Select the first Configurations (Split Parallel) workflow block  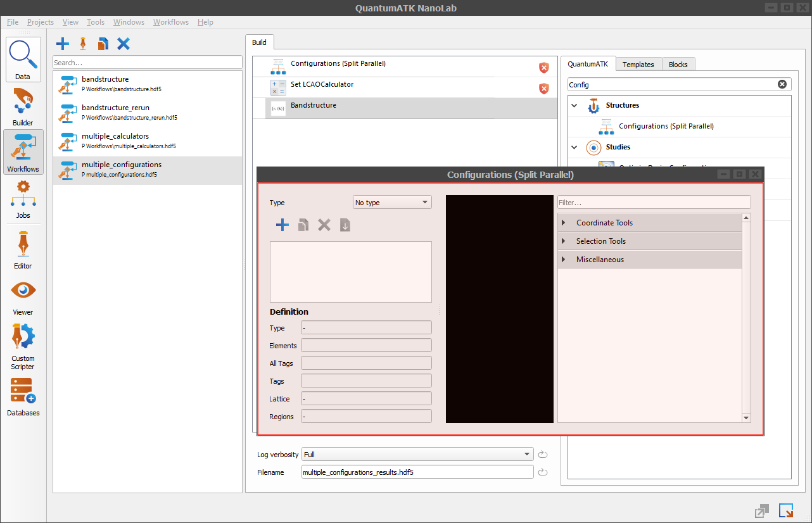click(x=405, y=67)
